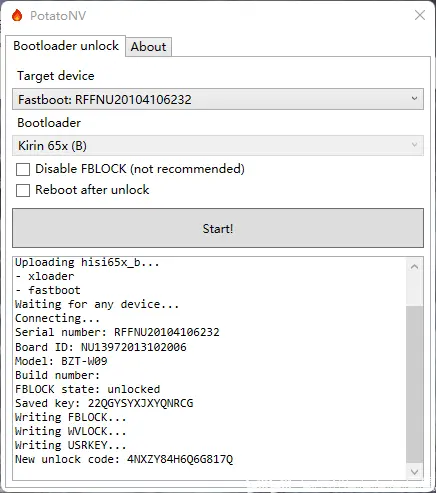The width and height of the screenshot is (436, 493).
Task: Click the PotatoNV flame app icon
Action: (x=17, y=15)
